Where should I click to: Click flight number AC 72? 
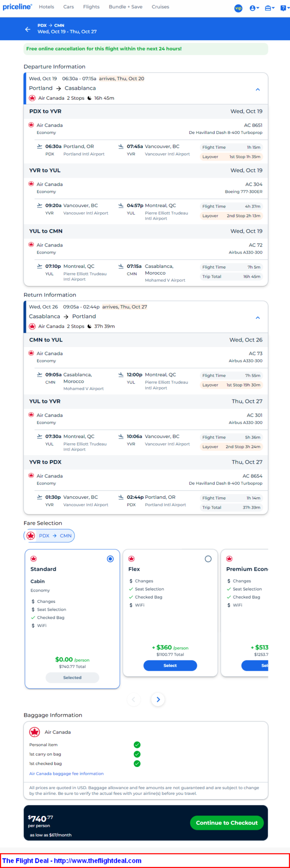pos(256,245)
